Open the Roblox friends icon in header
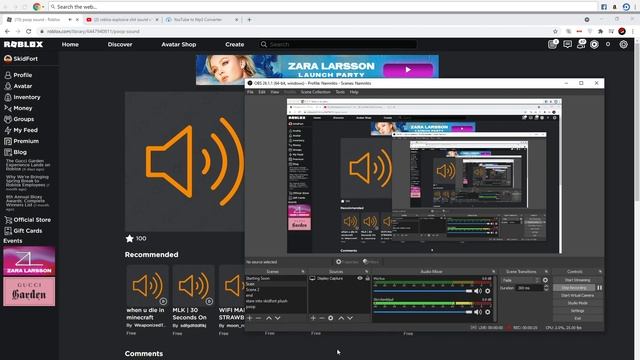Image resolution: width=640 pixels, height=360 pixels. pyautogui.click(x=581, y=44)
